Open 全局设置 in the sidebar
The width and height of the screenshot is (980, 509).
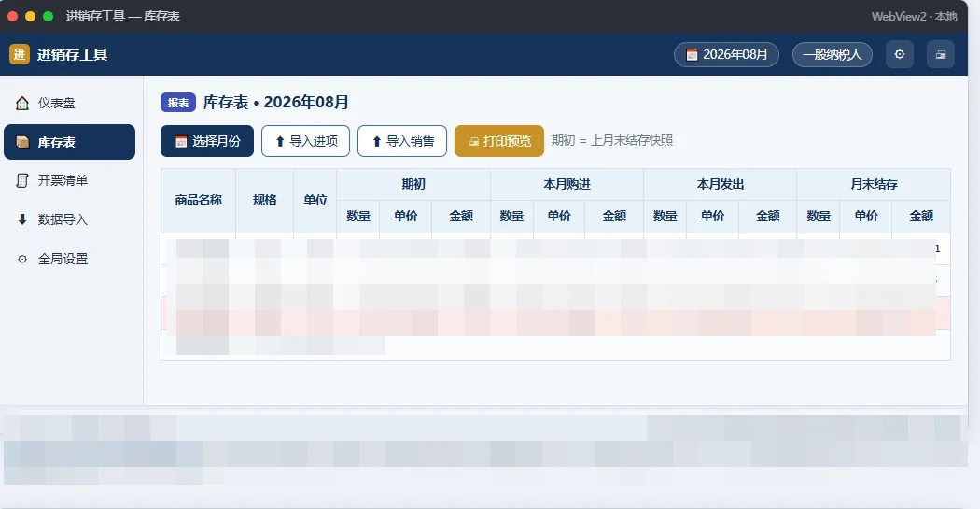coord(69,259)
